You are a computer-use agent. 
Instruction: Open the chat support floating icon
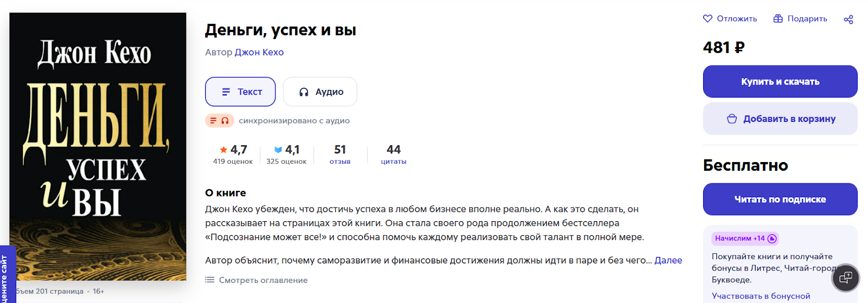tap(846, 278)
